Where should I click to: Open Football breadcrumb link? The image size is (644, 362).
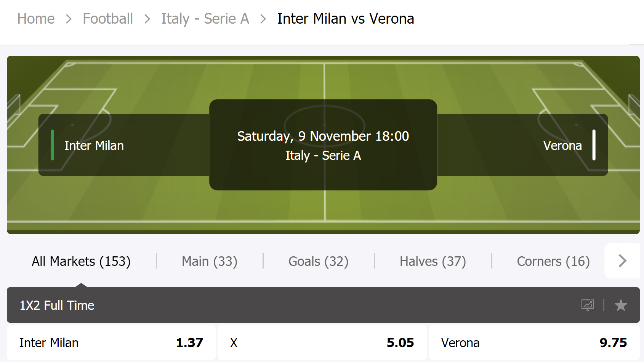(108, 19)
